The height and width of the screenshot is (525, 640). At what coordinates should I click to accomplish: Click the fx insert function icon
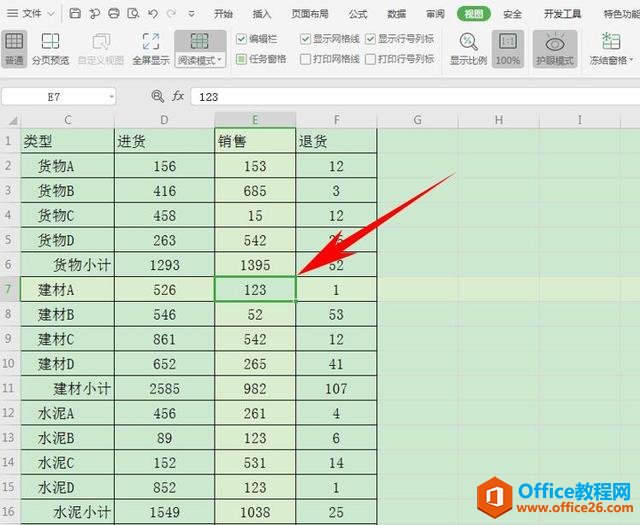(x=178, y=96)
